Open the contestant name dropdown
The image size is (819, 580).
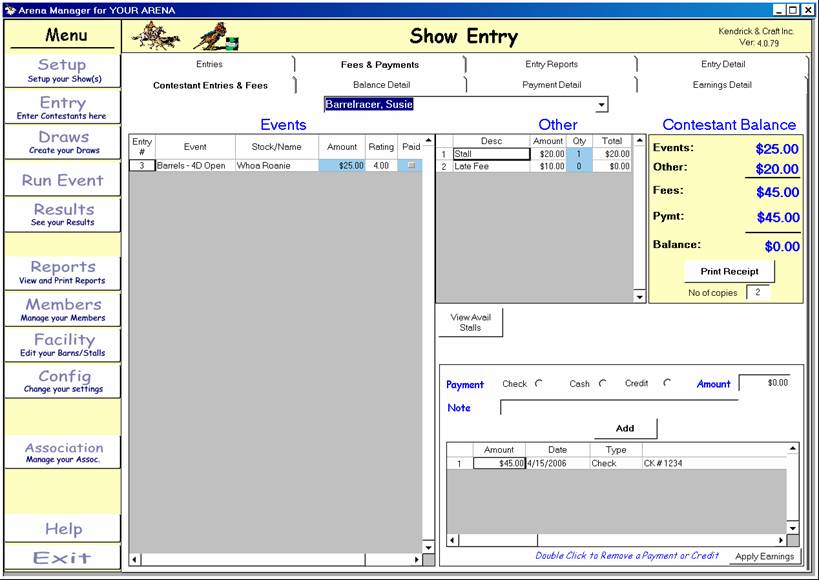601,104
